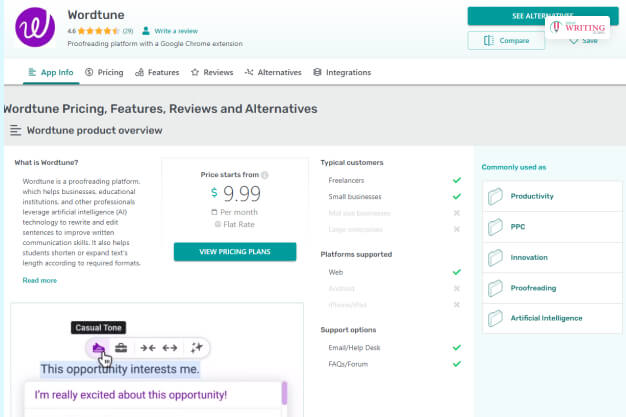The image size is (626, 417).
Task: Click the Email/Help Desk label
Action: tap(354, 348)
